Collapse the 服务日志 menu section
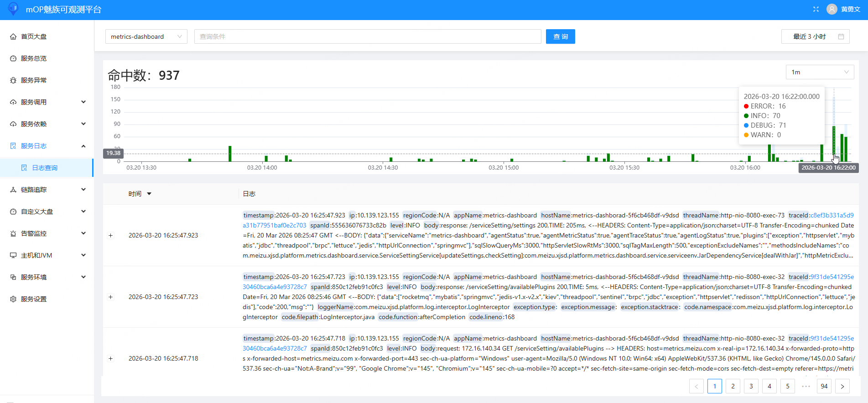Image resolution: width=868 pixels, height=403 pixels. pyautogui.click(x=83, y=146)
